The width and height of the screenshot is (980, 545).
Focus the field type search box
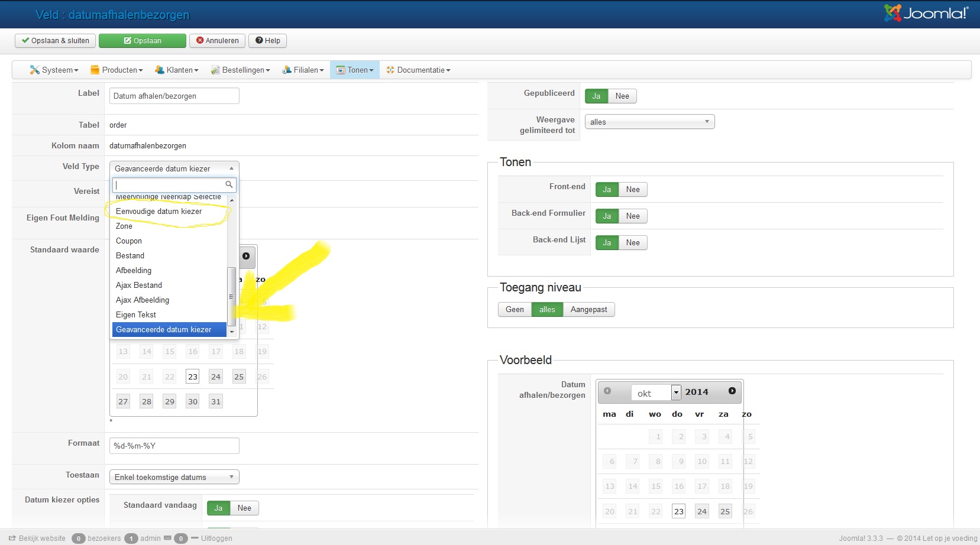pos(174,185)
